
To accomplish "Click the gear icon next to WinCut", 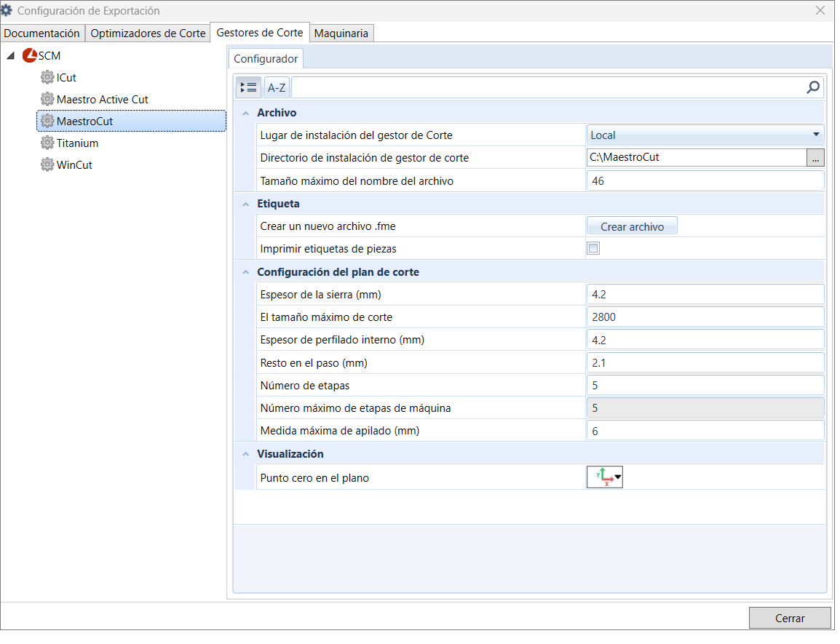I will tap(48, 166).
